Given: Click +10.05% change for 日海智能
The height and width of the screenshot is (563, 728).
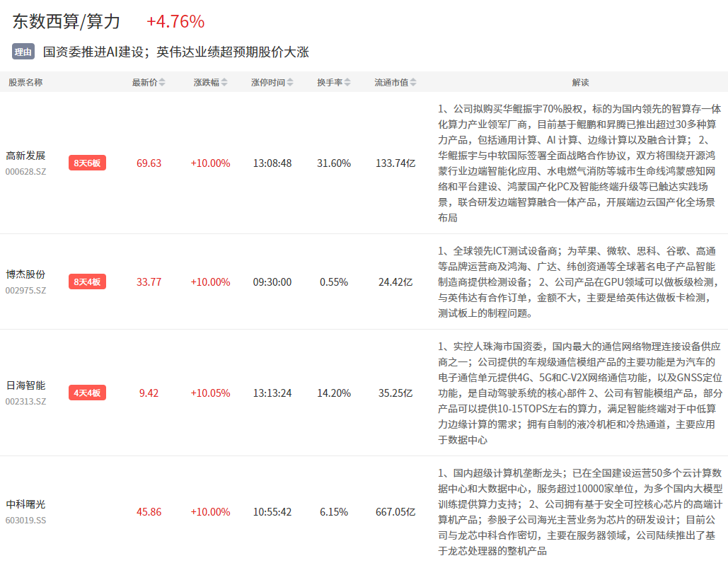Looking at the screenshot, I should (210, 393).
